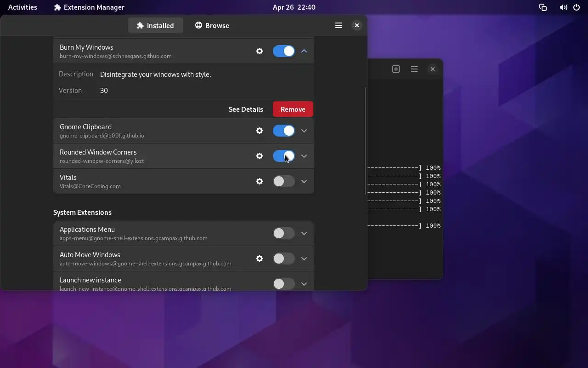Click the screen copy icon in top bar
The width and height of the screenshot is (588, 368).
pos(543,7)
